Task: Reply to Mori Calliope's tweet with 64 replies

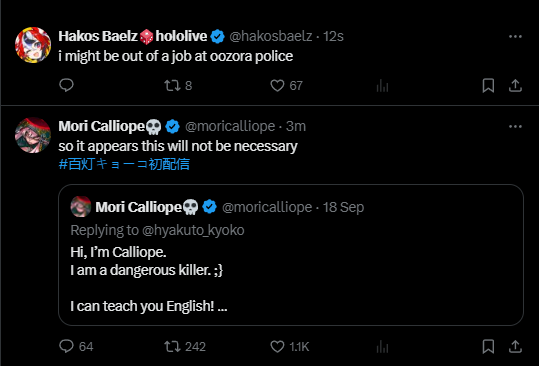Action: [76, 346]
